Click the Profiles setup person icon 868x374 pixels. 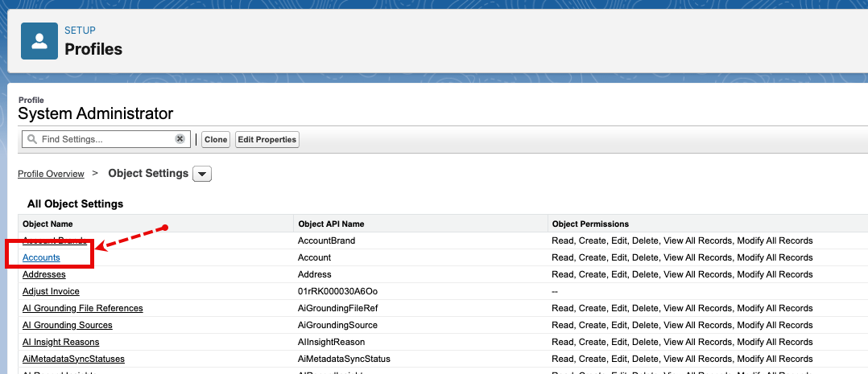click(39, 41)
